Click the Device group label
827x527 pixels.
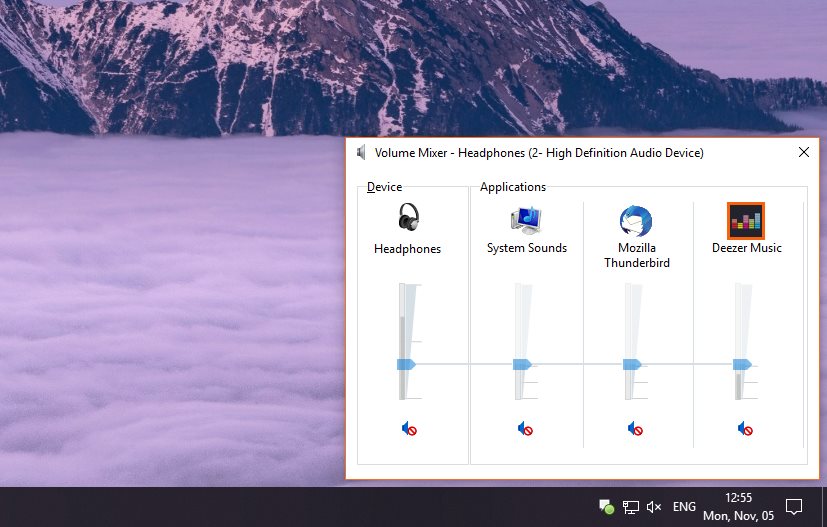[384, 187]
